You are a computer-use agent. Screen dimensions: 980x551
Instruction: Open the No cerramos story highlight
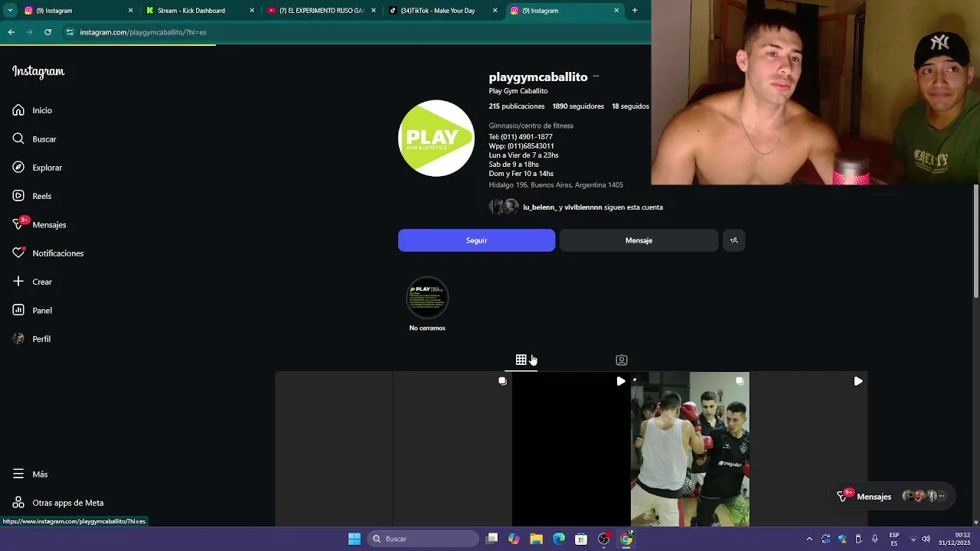click(x=427, y=298)
